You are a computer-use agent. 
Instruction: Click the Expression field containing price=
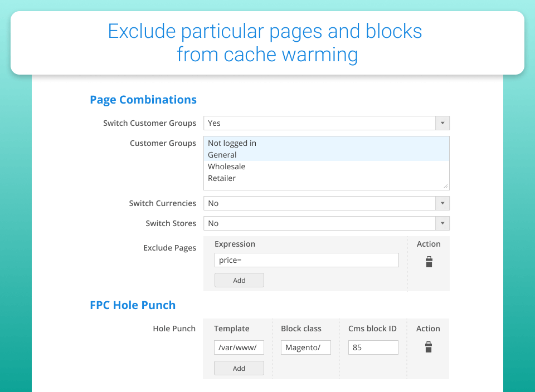(307, 260)
